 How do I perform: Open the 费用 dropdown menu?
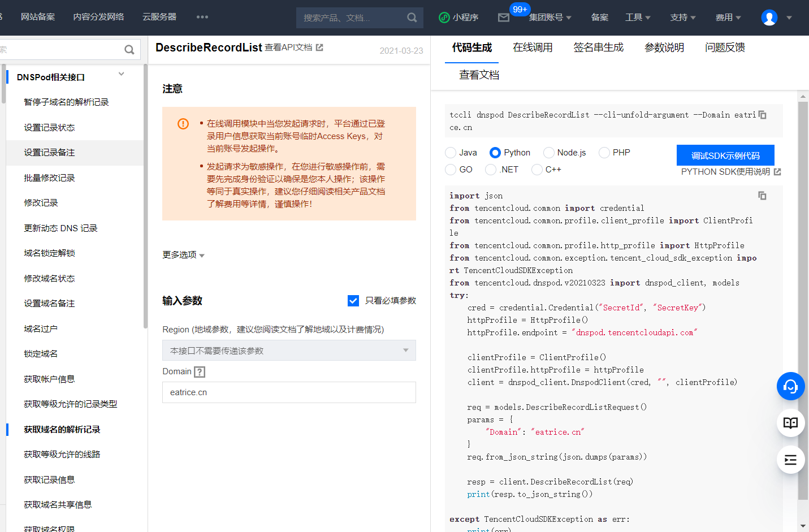click(728, 18)
